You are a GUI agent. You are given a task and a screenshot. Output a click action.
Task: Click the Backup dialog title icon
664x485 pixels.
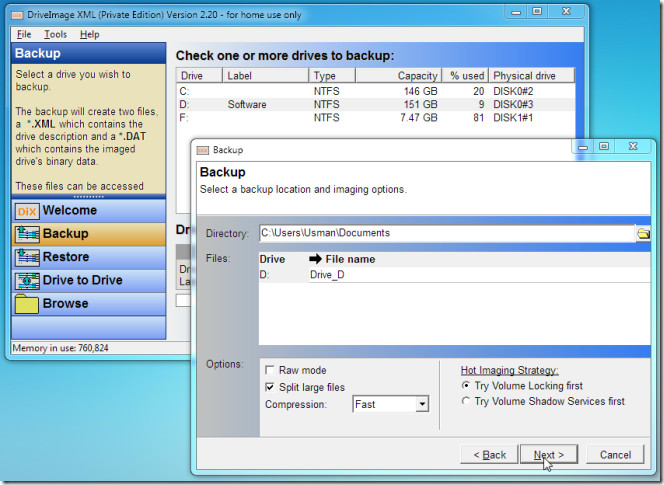pyautogui.click(x=203, y=150)
